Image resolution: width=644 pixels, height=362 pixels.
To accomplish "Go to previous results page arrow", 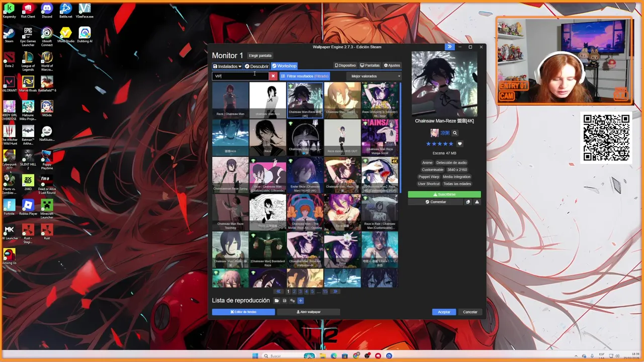I will click(x=278, y=292).
